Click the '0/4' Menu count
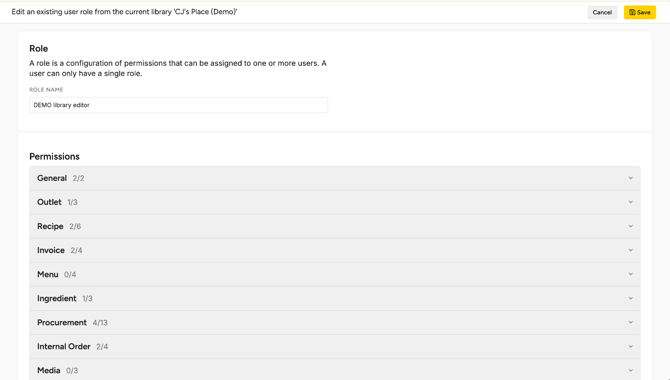This screenshot has width=670, height=380. point(70,274)
